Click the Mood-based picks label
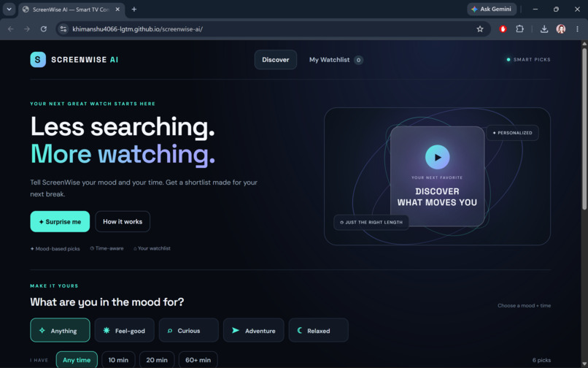Viewport: 588px width, 368px height. click(55, 248)
